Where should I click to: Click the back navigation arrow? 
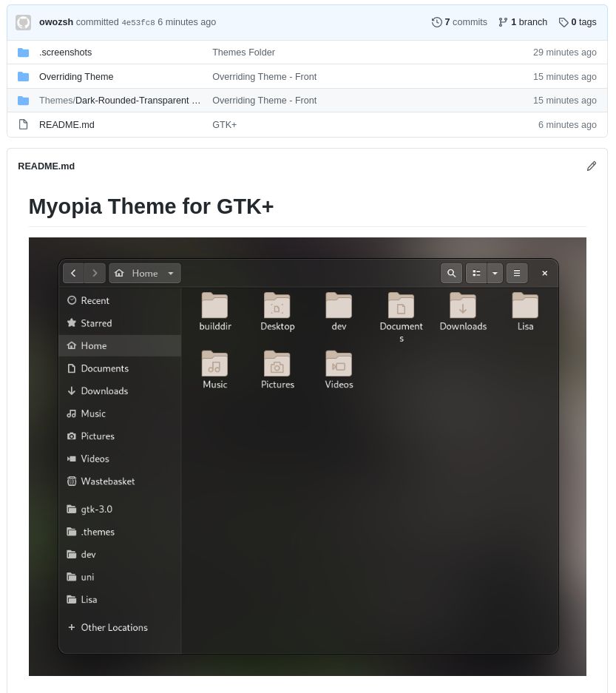(73, 273)
